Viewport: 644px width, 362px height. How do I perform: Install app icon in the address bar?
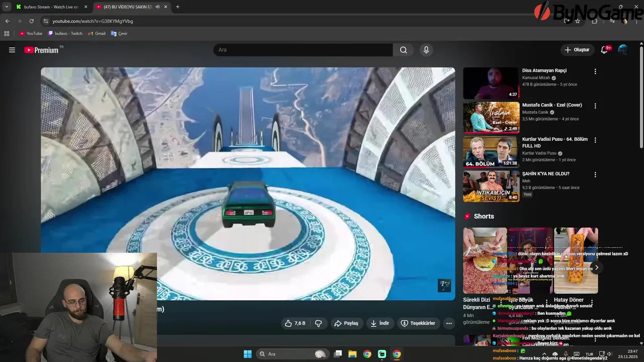tap(568, 21)
